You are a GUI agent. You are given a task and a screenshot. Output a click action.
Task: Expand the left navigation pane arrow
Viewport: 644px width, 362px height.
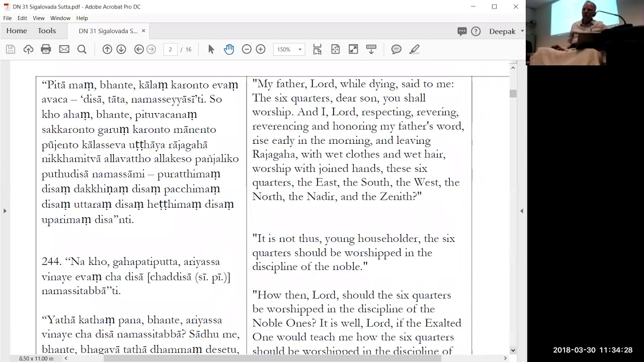click(x=5, y=211)
